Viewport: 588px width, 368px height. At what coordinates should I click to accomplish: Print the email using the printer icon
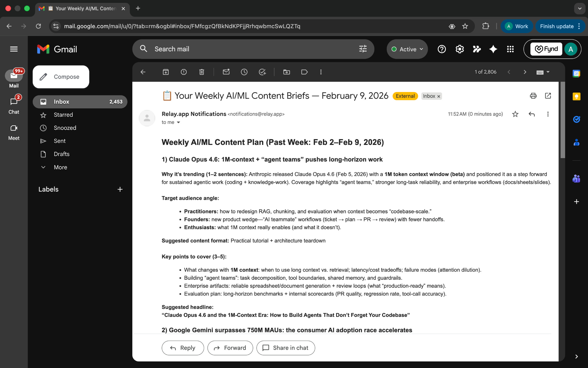533,96
